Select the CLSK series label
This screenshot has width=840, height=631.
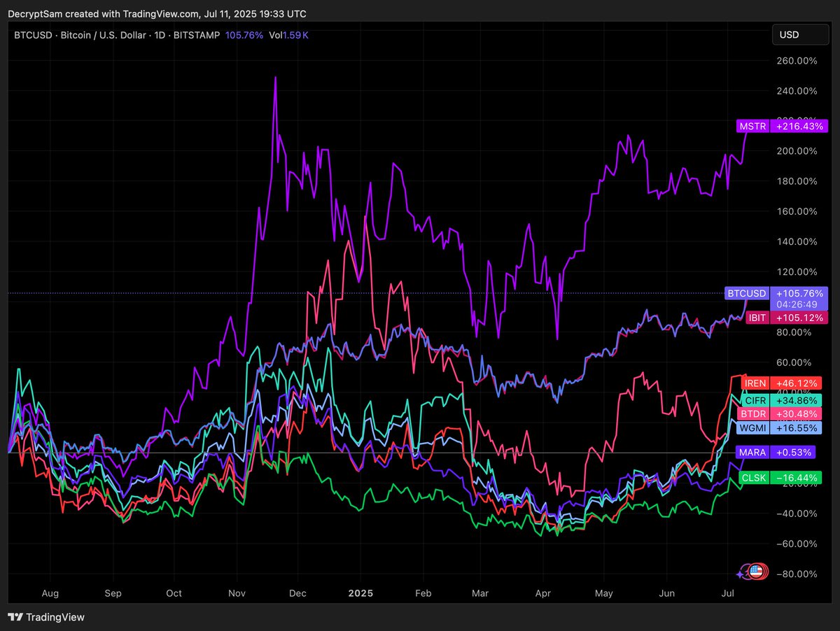click(755, 478)
